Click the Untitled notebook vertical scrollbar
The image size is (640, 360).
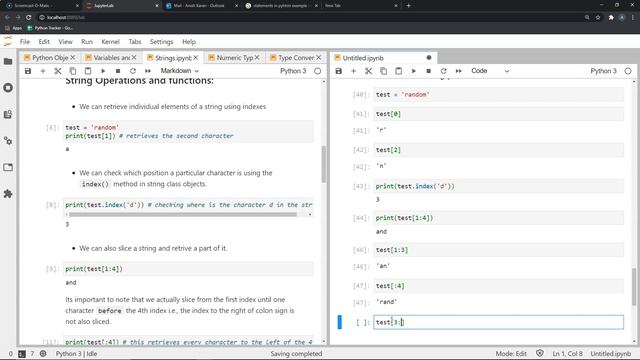634,287
